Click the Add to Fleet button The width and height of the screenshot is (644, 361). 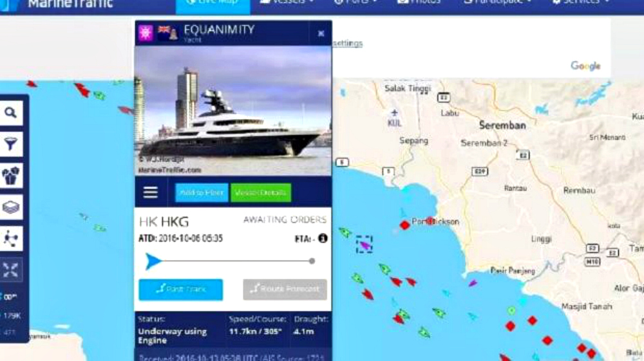coord(202,192)
